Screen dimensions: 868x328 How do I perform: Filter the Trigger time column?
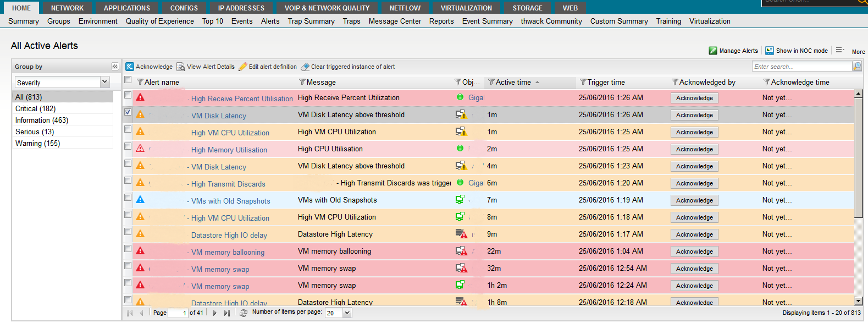pos(583,82)
